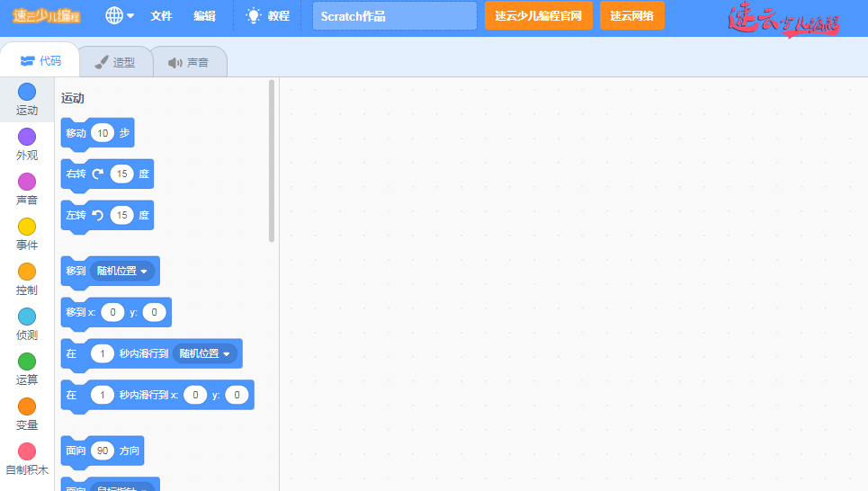Viewport: 868px width, 491px height.
Task: Select the 声音 (Sound) category circle
Action: pyautogui.click(x=27, y=182)
